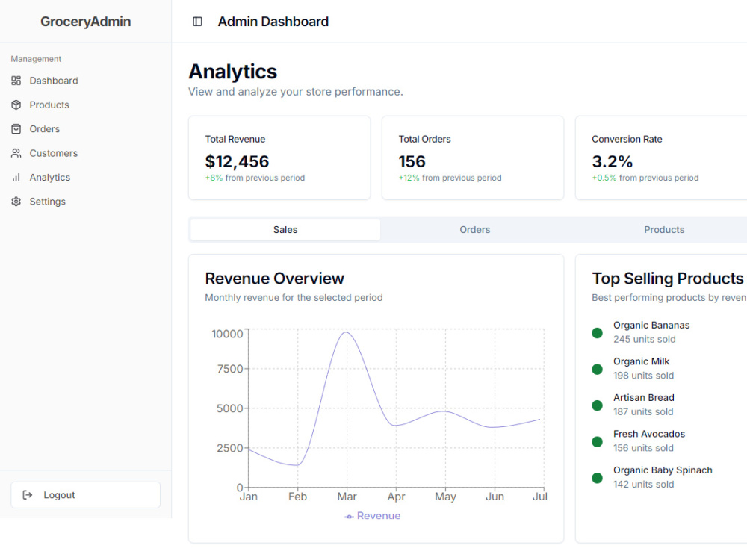Open the Dashboard menu item
The image size is (747, 560).
click(x=86, y=81)
